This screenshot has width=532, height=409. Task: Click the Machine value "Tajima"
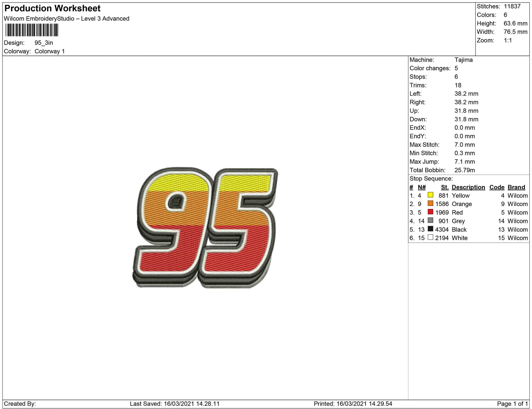click(464, 60)
